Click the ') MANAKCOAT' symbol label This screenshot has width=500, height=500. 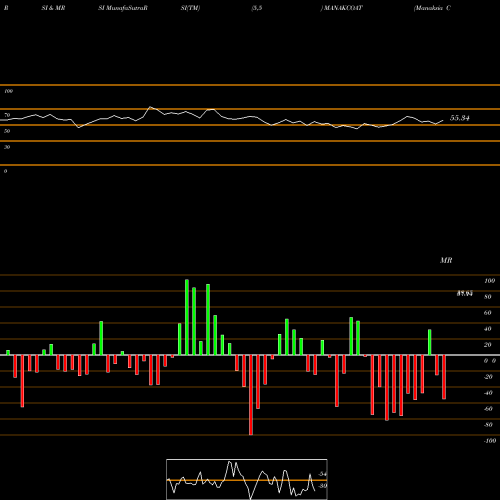tap(341, 8)
